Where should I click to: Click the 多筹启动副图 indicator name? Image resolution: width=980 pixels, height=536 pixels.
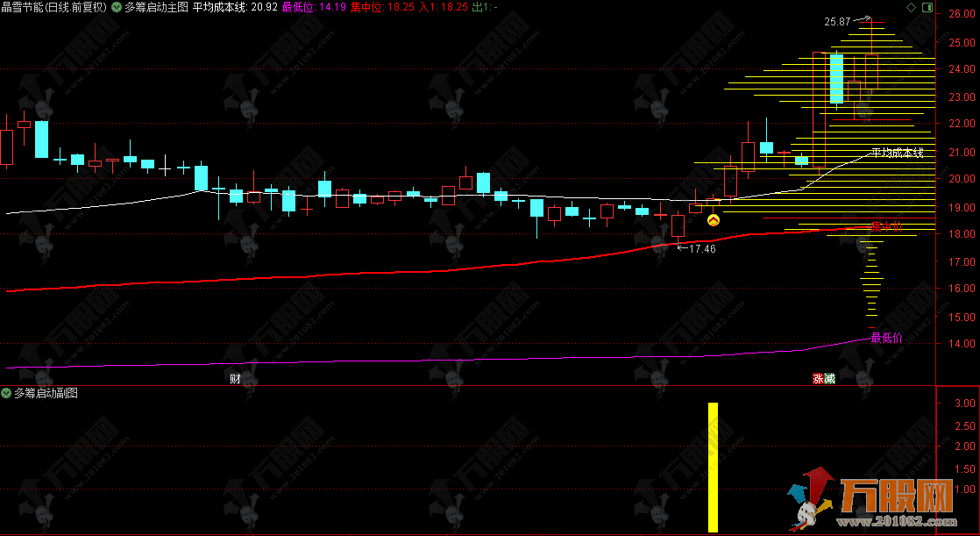pos(46,393)
